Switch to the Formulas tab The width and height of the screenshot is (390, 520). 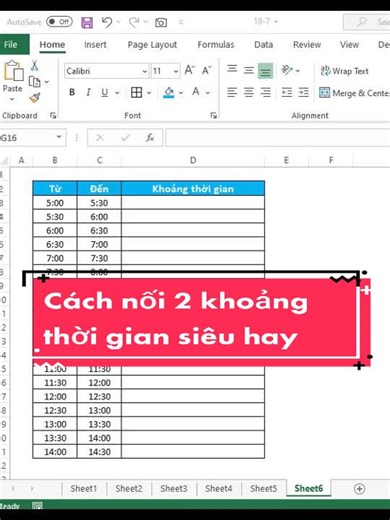[x=216, y=44]
